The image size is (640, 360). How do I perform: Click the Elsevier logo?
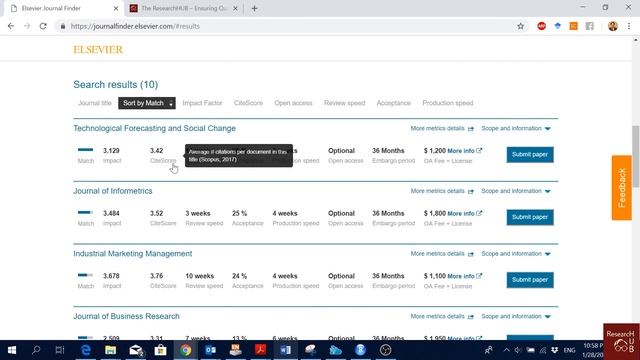pos(98,50)
